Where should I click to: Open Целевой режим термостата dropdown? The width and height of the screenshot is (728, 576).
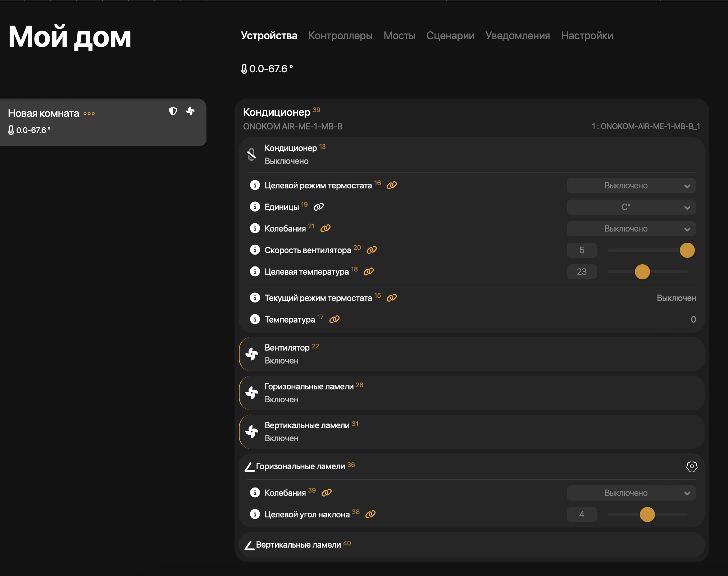click(631, 186)
